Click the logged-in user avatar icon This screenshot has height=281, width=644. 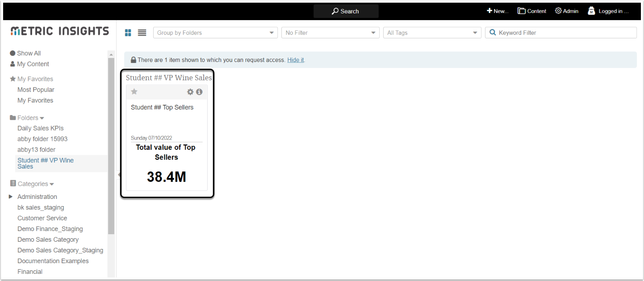point(591,11)
